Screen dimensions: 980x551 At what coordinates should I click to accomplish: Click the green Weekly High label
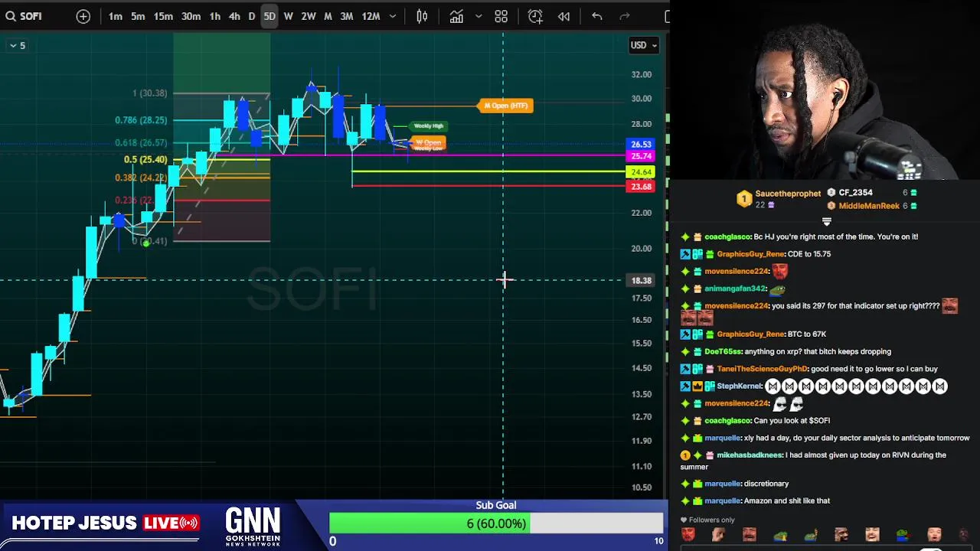428,126
